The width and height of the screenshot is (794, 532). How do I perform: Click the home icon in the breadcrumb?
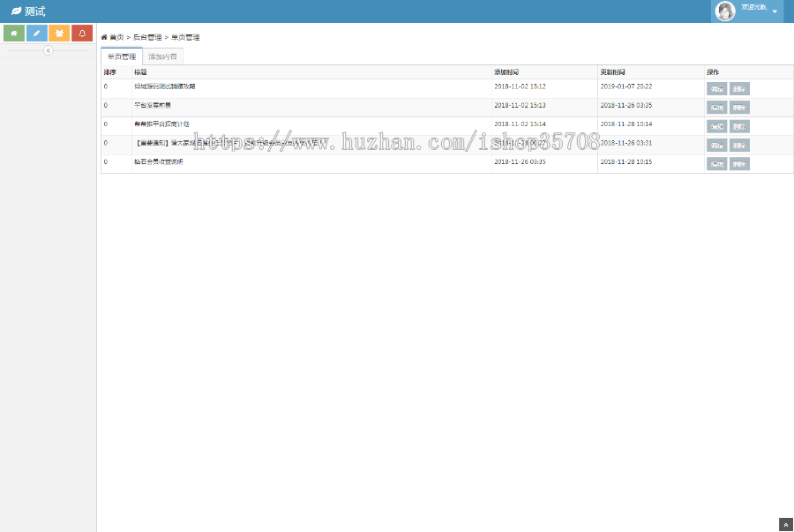[x=104, y=37]
